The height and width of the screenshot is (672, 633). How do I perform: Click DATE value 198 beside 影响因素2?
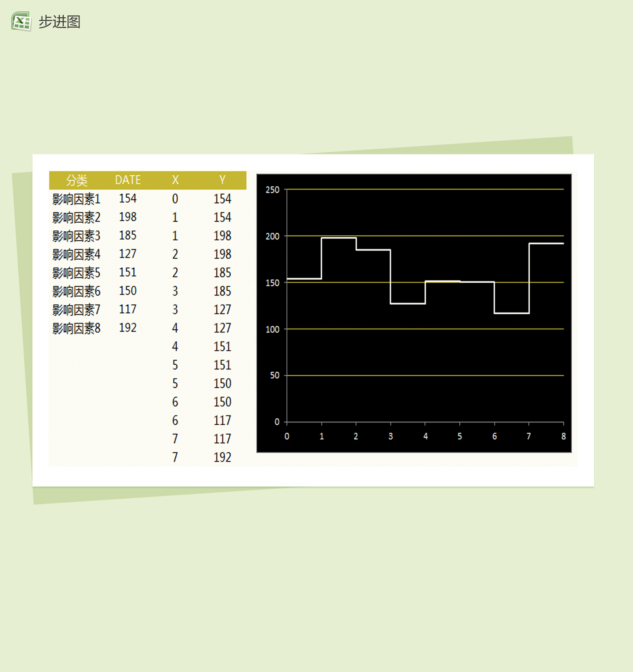coord(128,217)
